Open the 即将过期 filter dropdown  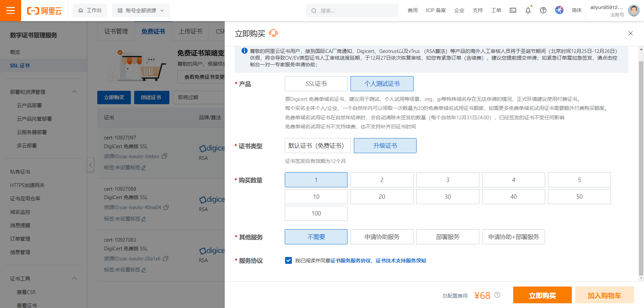click(199, 97)
